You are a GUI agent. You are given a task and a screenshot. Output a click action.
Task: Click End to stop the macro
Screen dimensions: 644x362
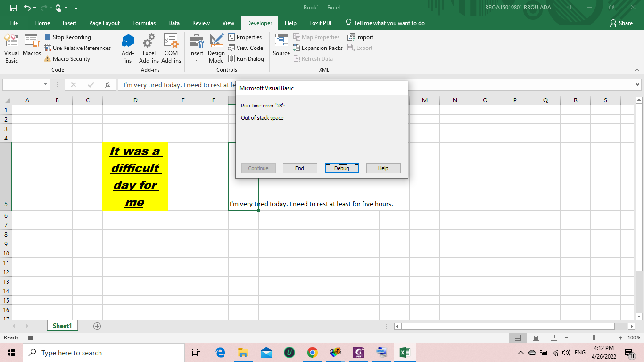[299, 168]
